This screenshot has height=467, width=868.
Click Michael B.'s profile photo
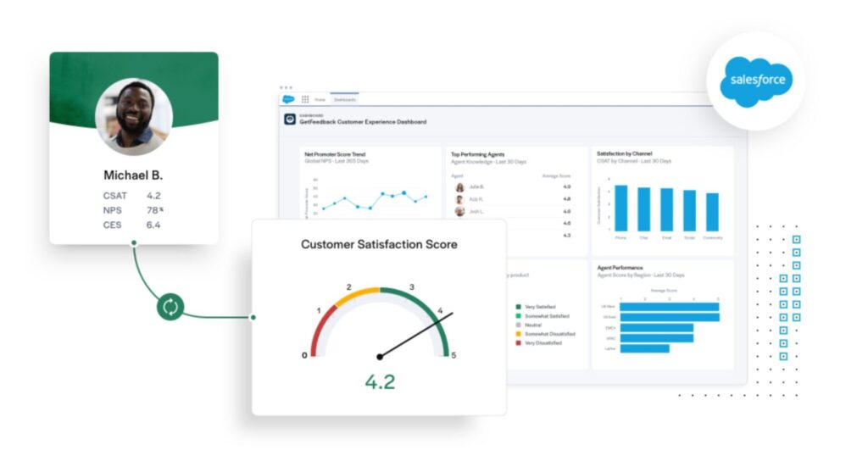click(x=134, y=117)
